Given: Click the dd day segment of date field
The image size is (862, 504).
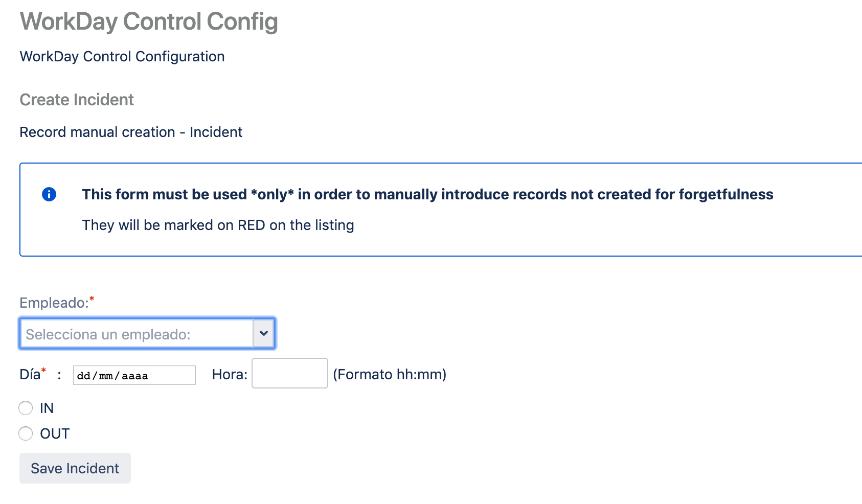Looking at the screenshot, I should [x=83, y=376].
